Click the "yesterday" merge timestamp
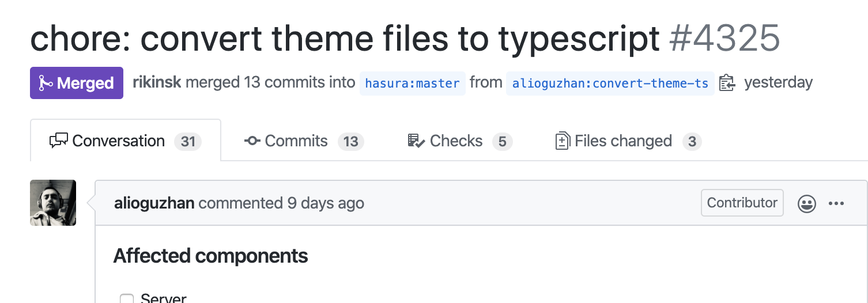Viewport: 868px width, 303px height. point(778,82)
